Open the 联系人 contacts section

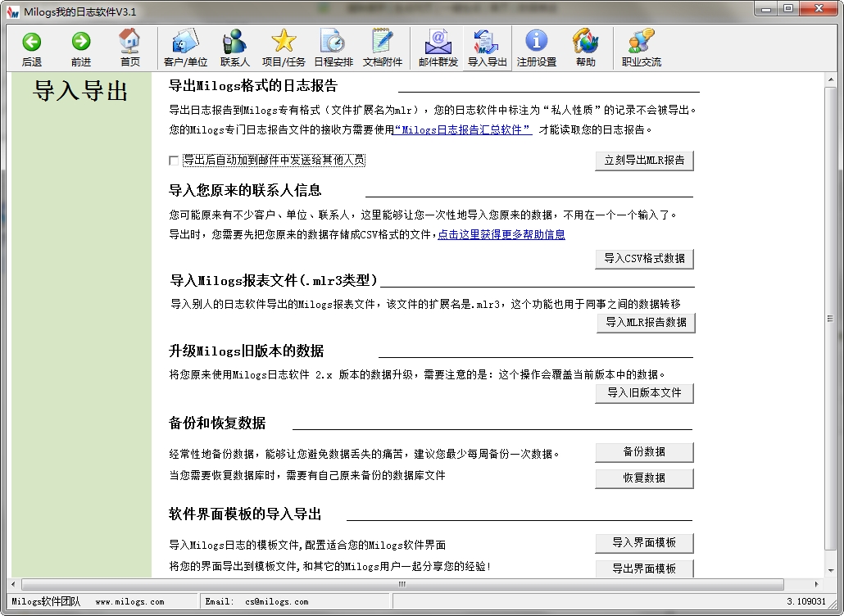(x=238, y=48)
